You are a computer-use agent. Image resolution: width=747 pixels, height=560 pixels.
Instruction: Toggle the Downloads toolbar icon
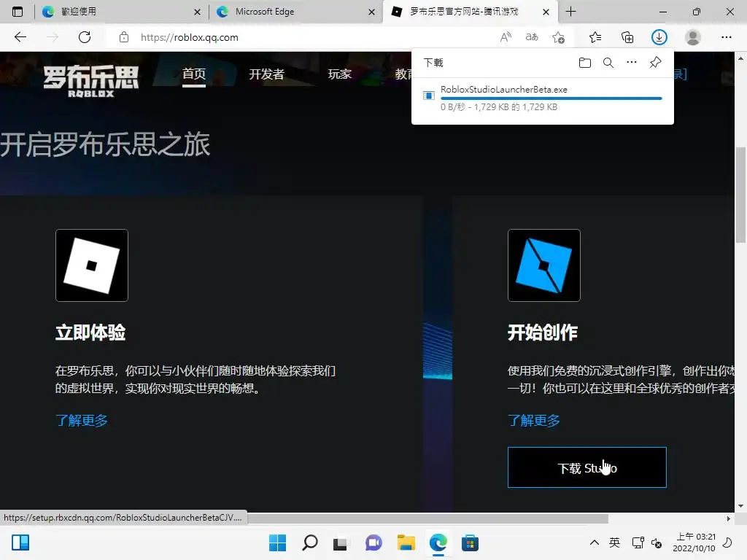pyautogui.click(x=659, y=37)
